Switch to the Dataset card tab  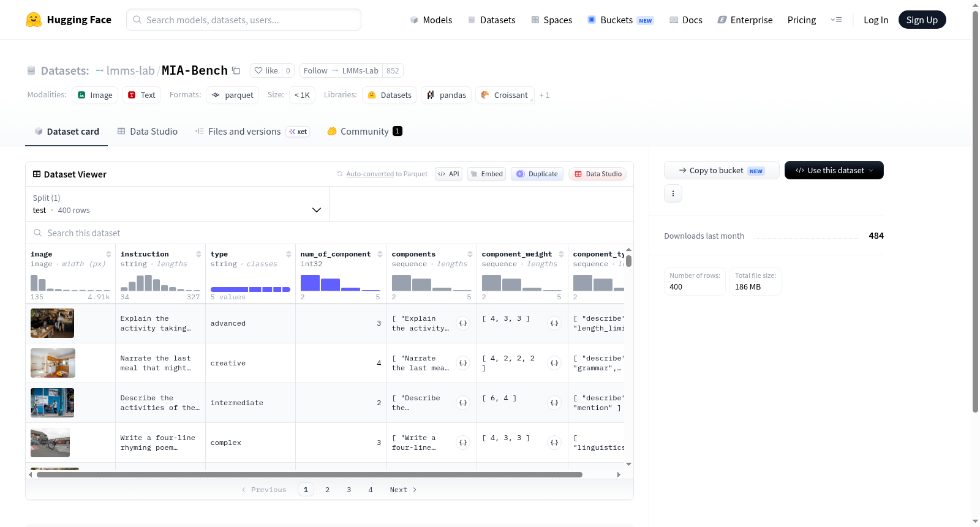point(66,132)
